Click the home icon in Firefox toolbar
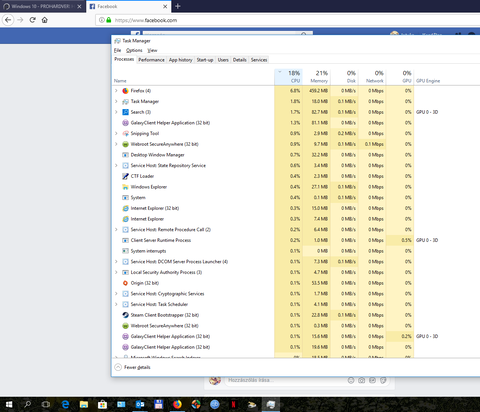Screen dimensions: 480x412 coord(45,20)
